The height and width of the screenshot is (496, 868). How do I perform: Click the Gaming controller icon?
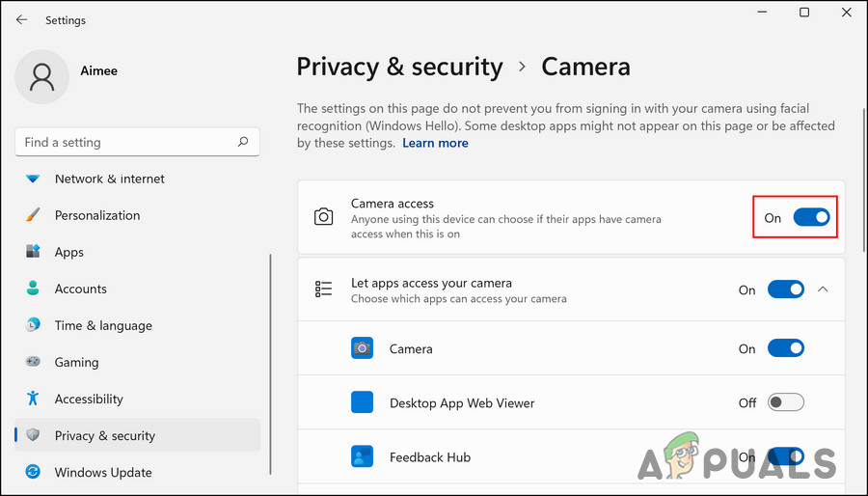tap(34, 362)
